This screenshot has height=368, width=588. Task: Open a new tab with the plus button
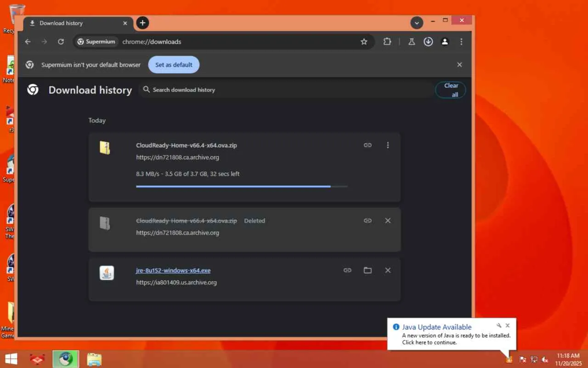click(142, 23)
